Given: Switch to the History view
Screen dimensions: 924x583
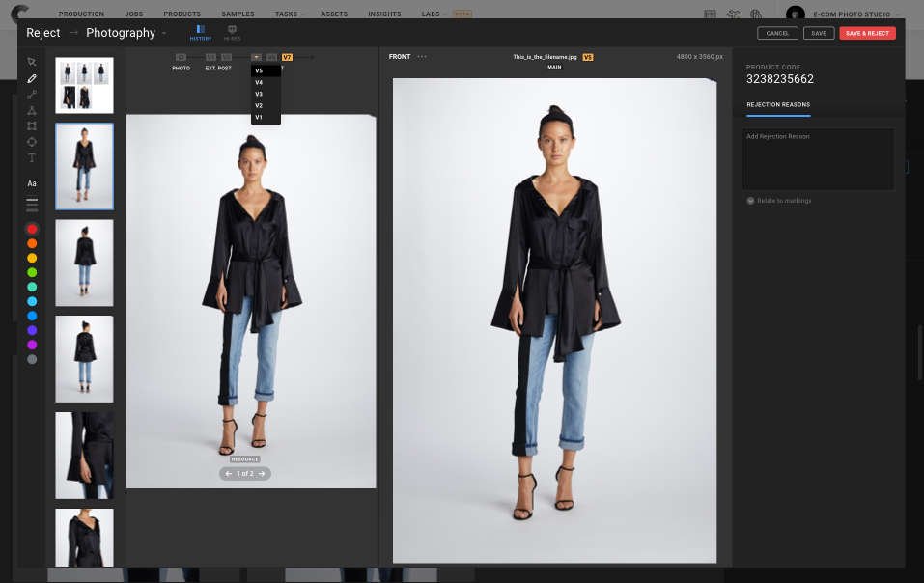Looking at the screenshot, I should coord(201,33).
